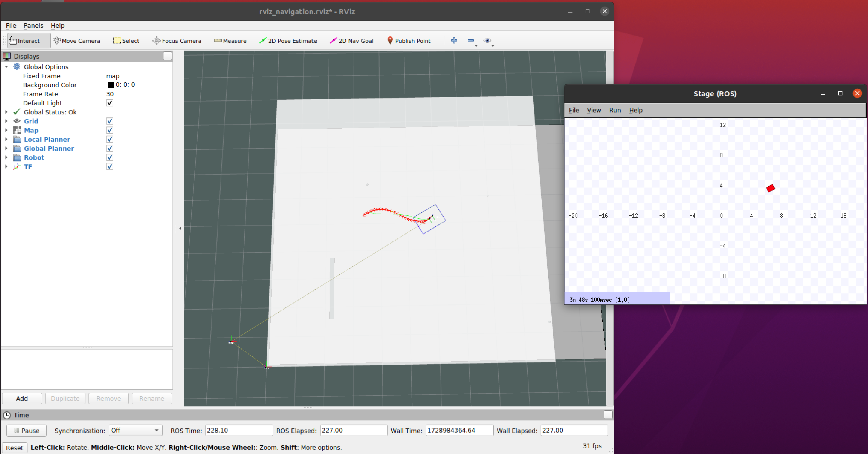The height and width of the screenshot is (454, 868).
Task: Select the Move Camera tool
Action: coord(76,40)
